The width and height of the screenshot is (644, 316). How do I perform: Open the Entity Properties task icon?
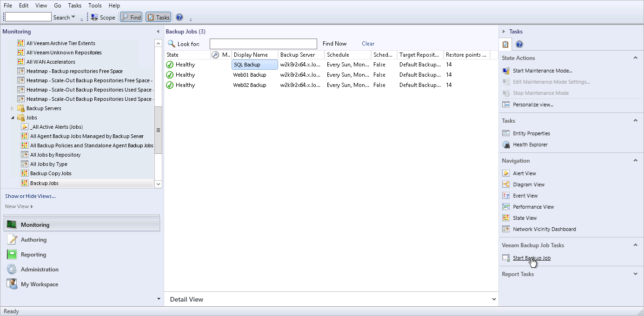506,133
